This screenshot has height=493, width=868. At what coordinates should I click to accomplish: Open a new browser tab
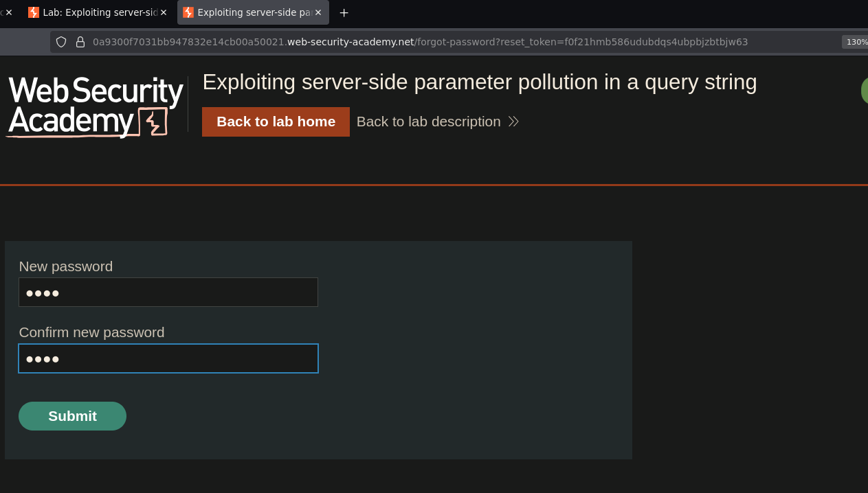(x=344, y=12)
